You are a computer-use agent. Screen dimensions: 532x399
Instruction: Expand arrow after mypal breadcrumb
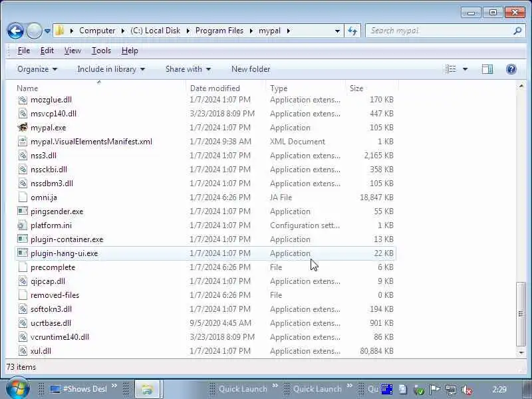289,31
